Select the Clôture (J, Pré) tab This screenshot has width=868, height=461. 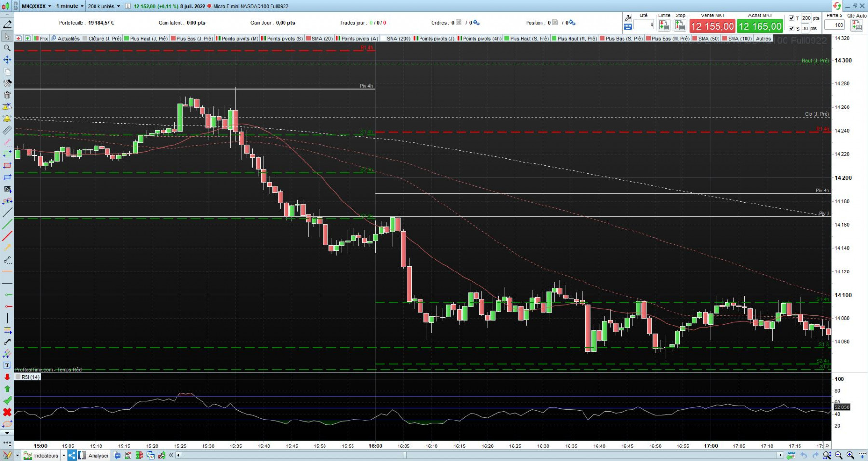coord(102,39)
